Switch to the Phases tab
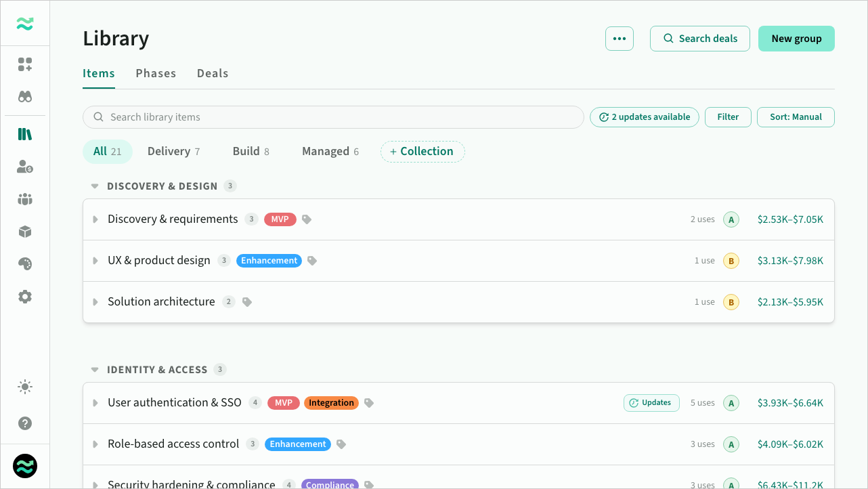This screenshot has height=489, width=868. [x=156, y=73]
